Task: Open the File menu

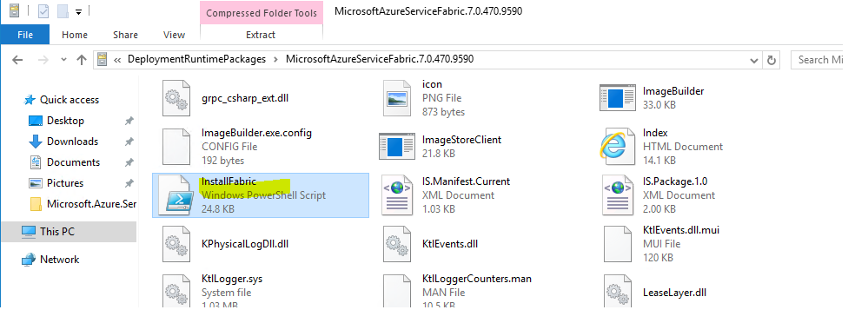Action: click(x=25, y=34)
